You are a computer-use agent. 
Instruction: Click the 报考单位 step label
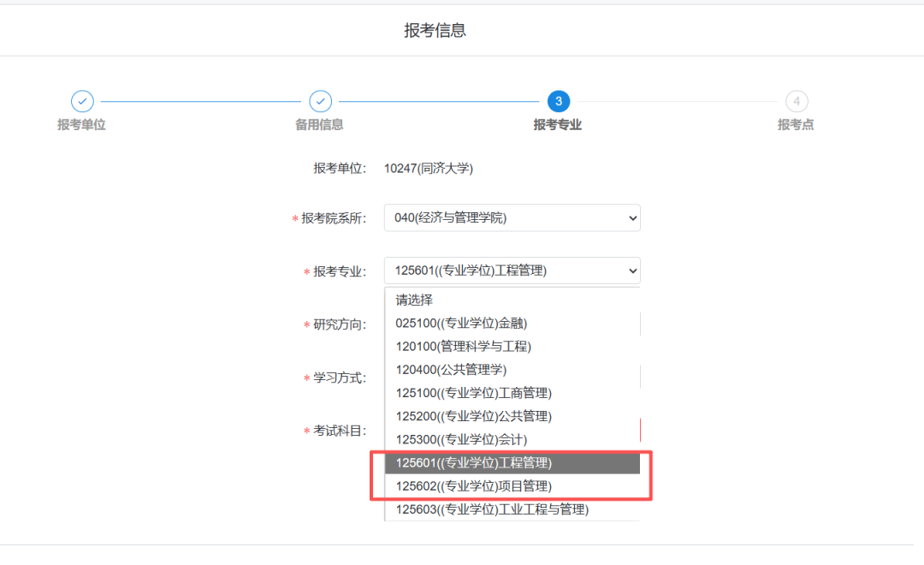(x=81, y=125)
